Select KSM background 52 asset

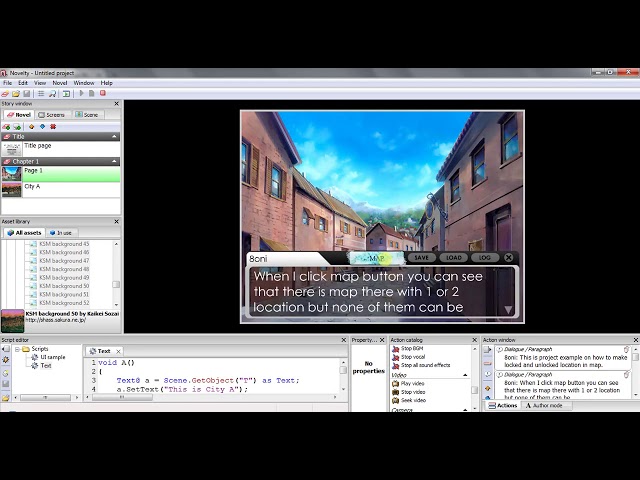click(64, 303)
